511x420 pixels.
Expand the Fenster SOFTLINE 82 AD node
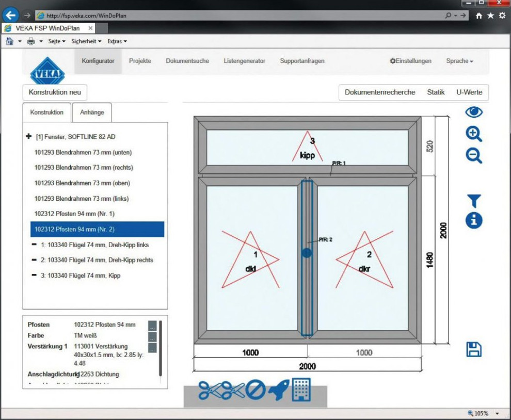point(29,137)
